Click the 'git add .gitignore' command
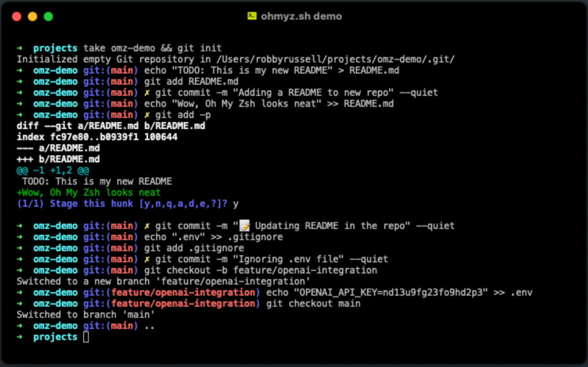 click(x=194, y=248)
